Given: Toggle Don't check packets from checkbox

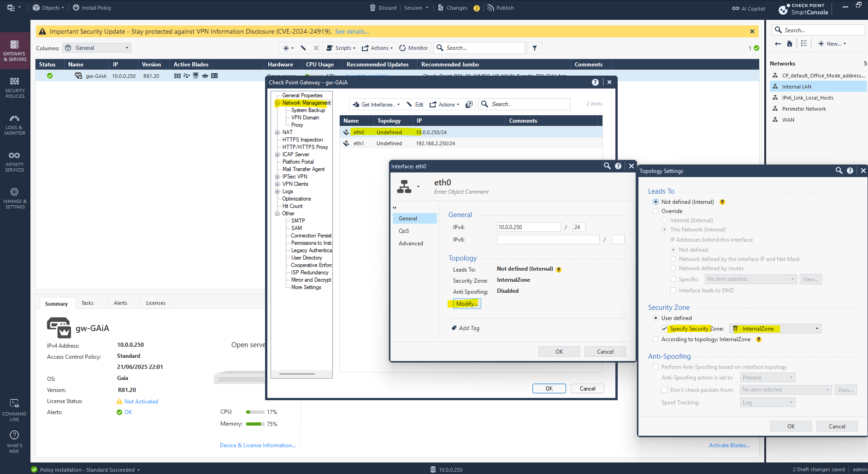Looking at the screenshot, I should (664, 390).
